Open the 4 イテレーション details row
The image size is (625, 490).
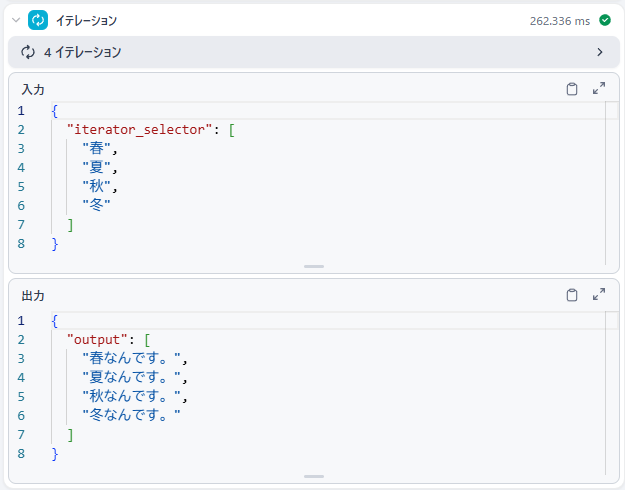click(x=314, y=52)
